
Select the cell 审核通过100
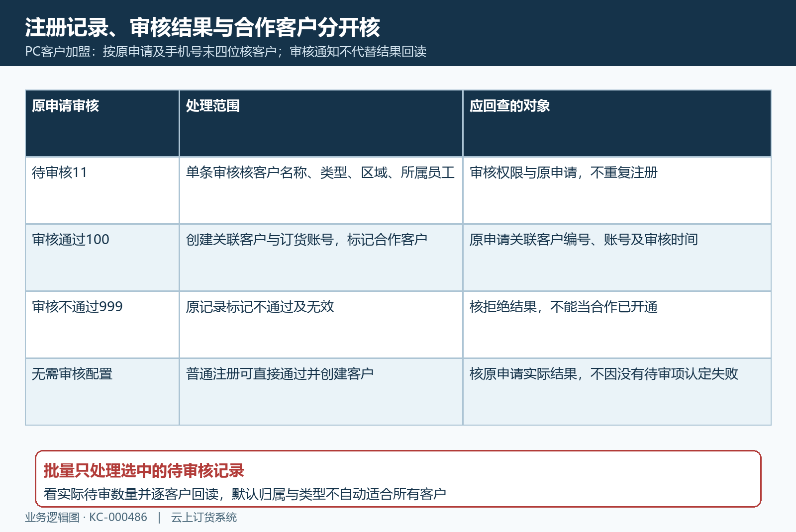[x=102, y=258]
